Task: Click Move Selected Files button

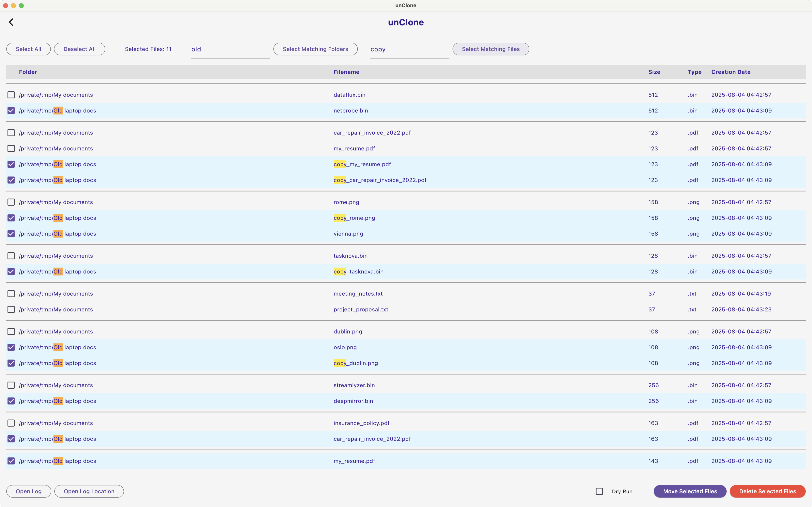Action: coord(690,491)
